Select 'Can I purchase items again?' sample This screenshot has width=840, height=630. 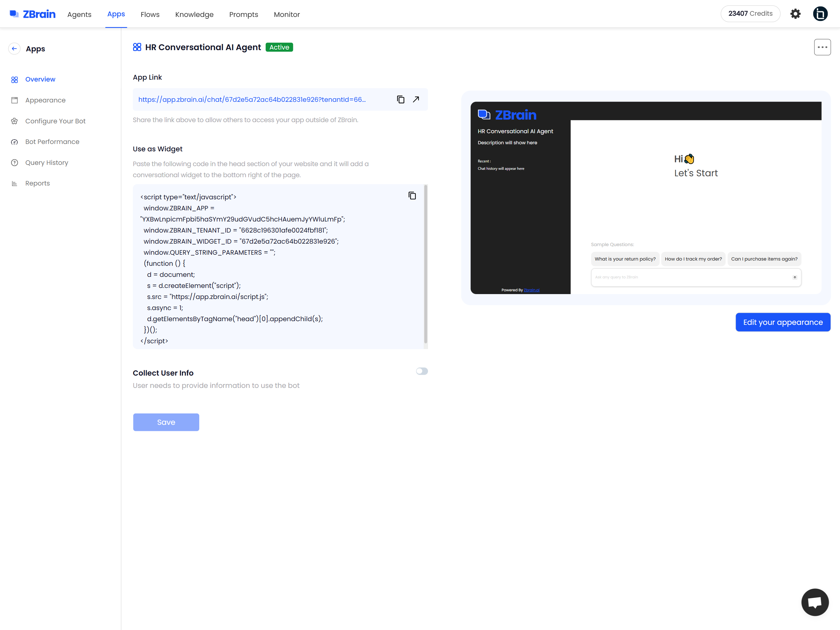pyautogui.click(x=764, y=259)
